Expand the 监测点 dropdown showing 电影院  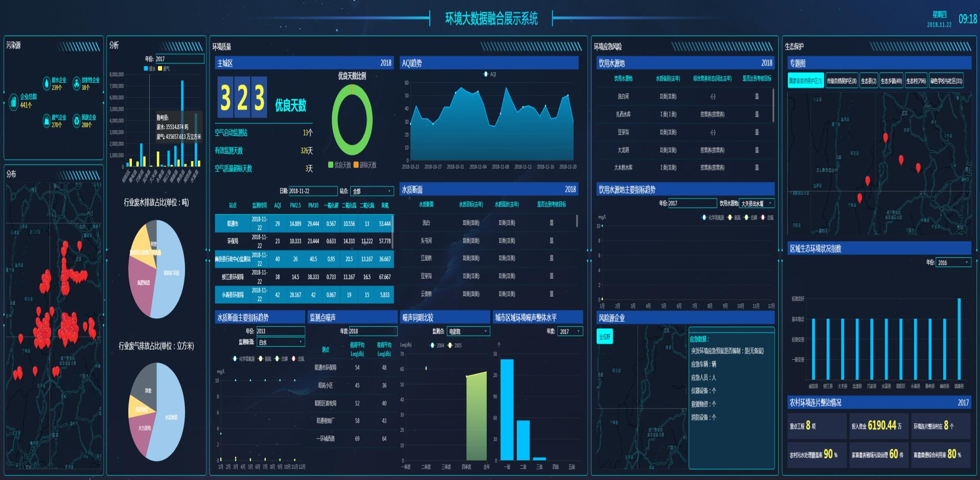pyautogui.click(x=468, y=332)
